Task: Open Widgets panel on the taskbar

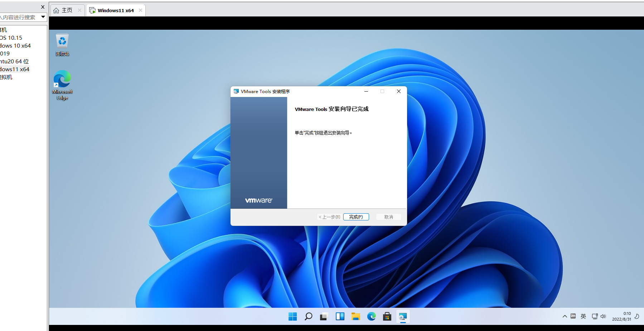Action: click(340, 316)
